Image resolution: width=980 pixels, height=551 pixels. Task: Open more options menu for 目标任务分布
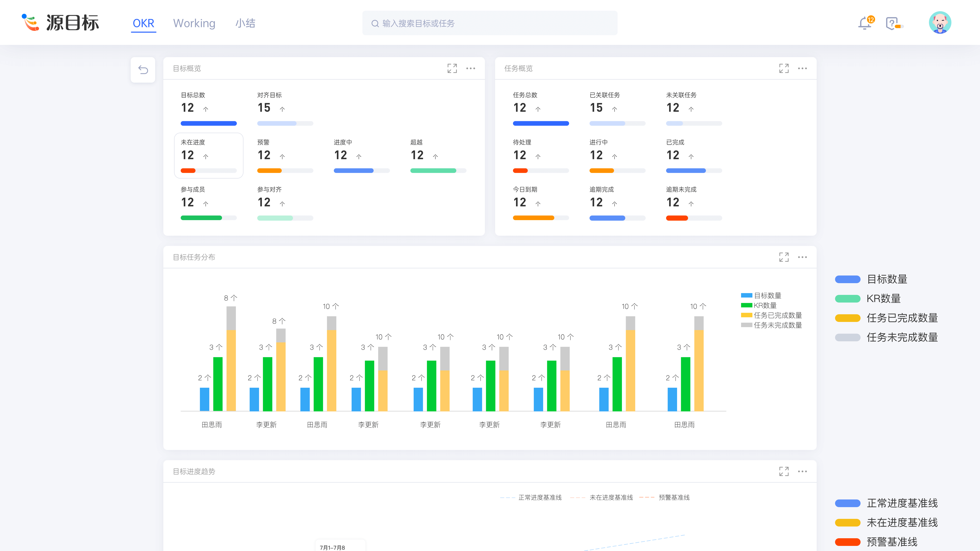[x=802, y=257]
